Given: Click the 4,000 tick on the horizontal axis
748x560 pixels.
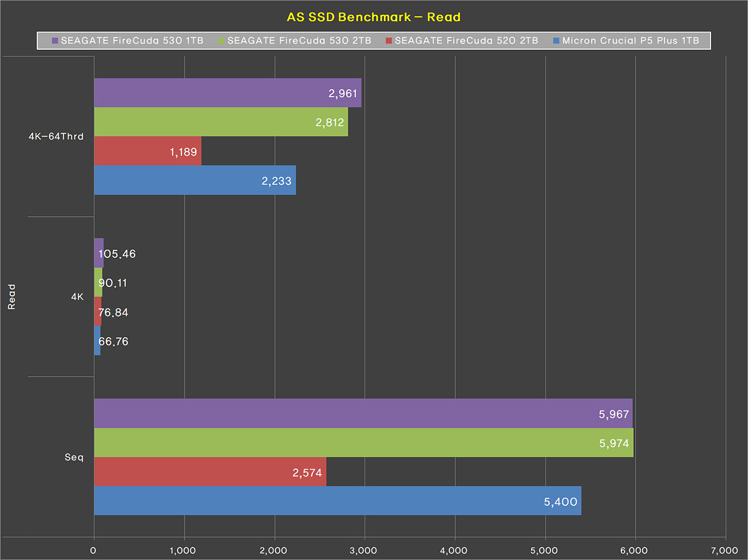Looking at the screenshot, I should click(x=454, y=550).
